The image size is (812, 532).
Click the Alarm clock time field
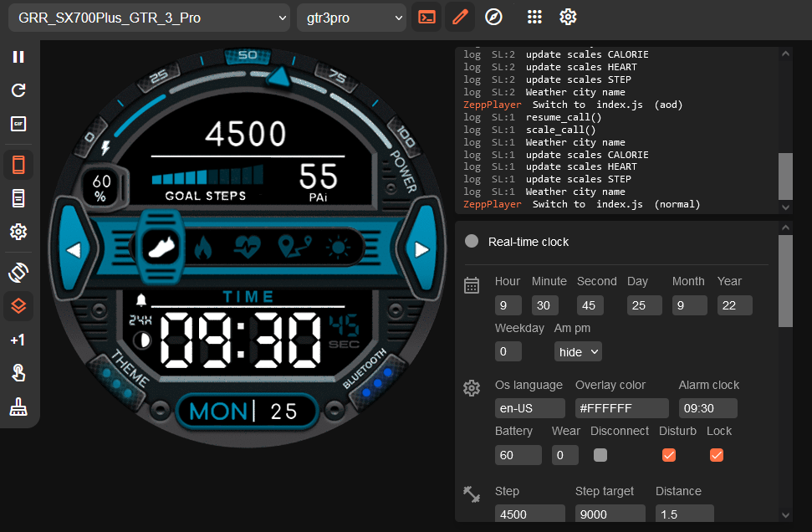coord(708,408)
